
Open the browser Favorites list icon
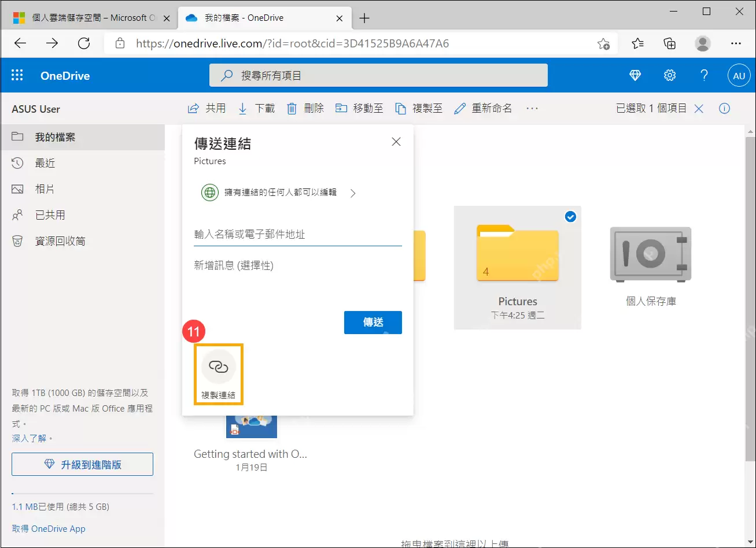[x=637, y=43]
